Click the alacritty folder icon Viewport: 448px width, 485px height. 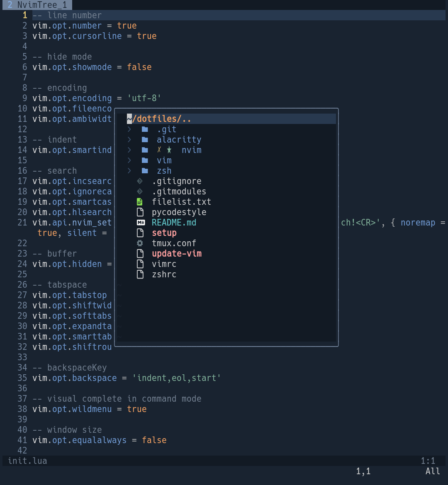pyautogui.click(x=145, y=140)
